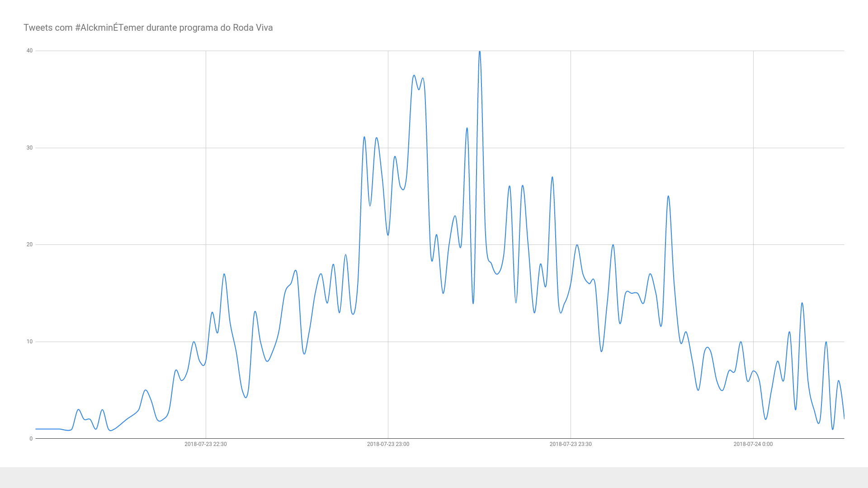This screenshot has width=868, height=488.
Task: Click the chart title about #AlckminÉTemer
Action: point(148,28)
